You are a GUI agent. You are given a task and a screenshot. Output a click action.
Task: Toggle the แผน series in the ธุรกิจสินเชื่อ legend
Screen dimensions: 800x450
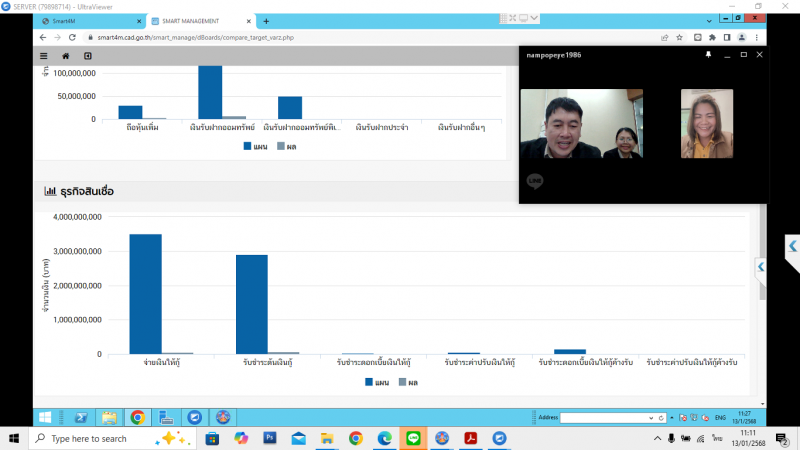tap(377, 382)
